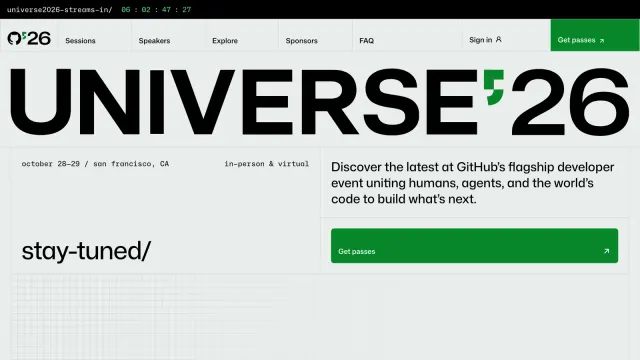This screenshot has height=360, width=640.
Task: Click the arrow icon on large Get passes button
Action: pos(607,251)
